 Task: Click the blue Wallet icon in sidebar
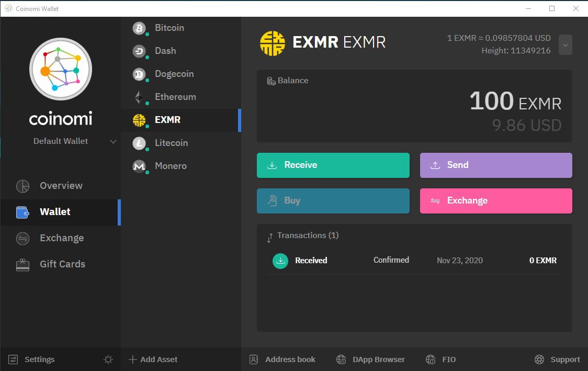coord(22,212)
